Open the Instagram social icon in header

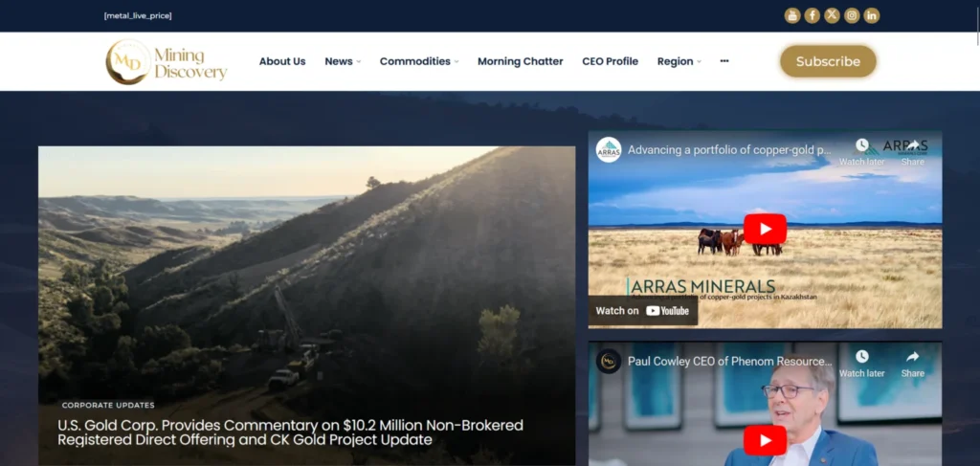(852, 15)
